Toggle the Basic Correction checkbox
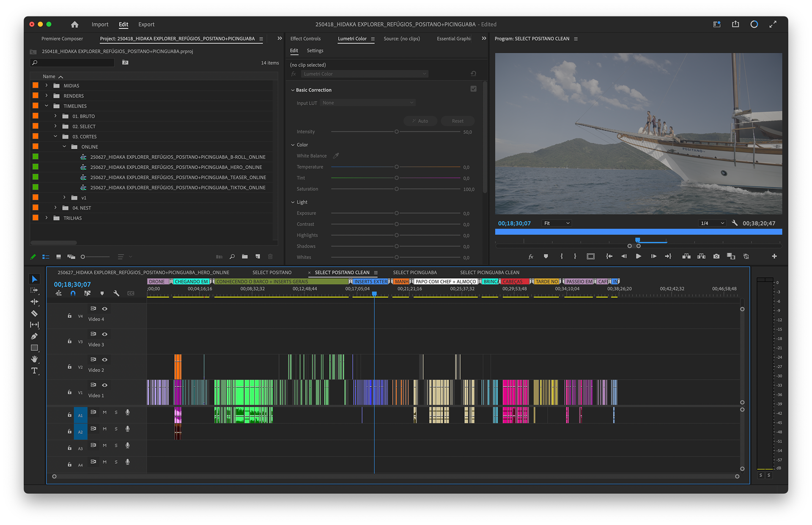 tap(473, 89)
